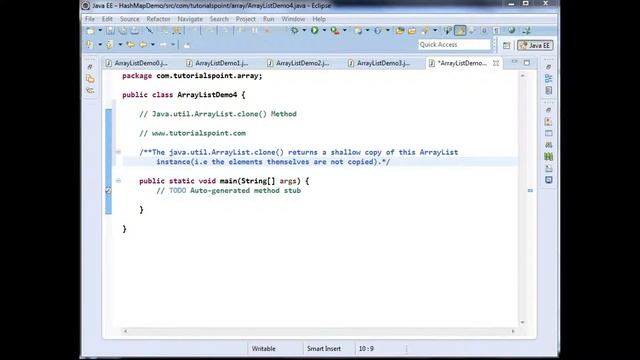Click the horizontal scrollbar right arrow
This screenshot has width=640, height=360.
tap(513, 331)
